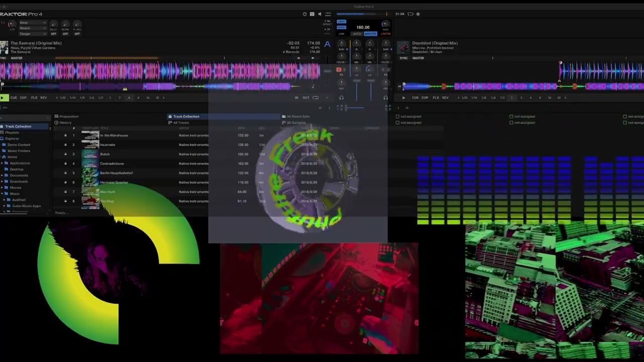The width and height of the screenshot is (644, 362).
Task: Set deck A loop size to 4
Action: tap(129, 98)
